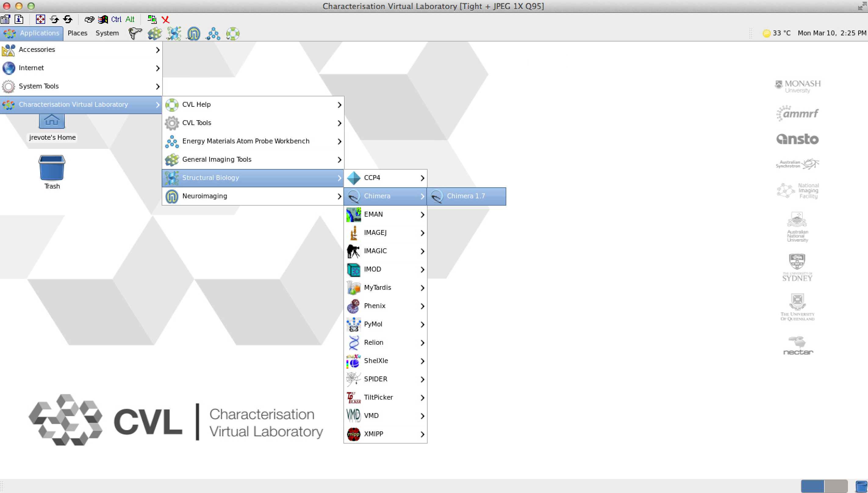Open new connection with green computers icon

click(152, 19)
